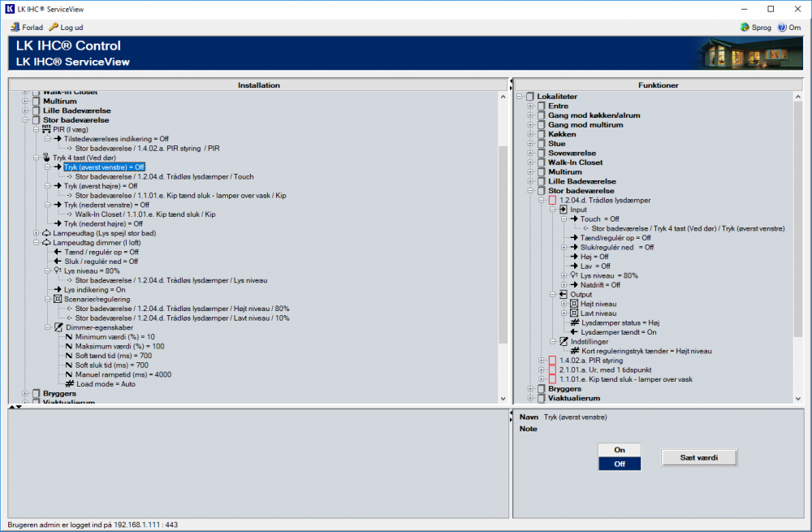Click the Installation panel header
The height and width of the screenshot is (532, 812).
click(258, 85)
